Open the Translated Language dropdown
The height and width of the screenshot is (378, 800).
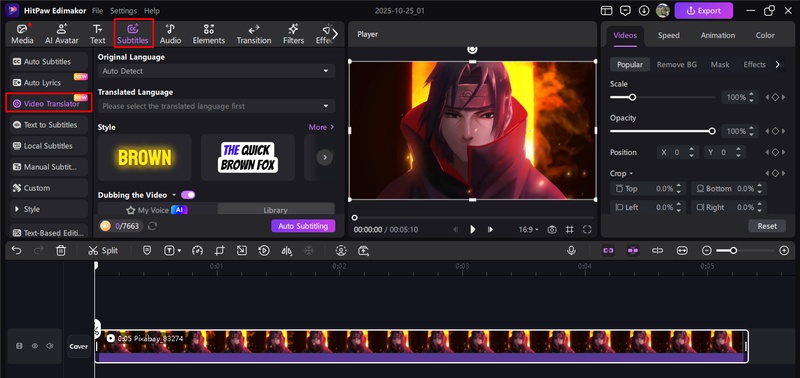tap(216, 106)
